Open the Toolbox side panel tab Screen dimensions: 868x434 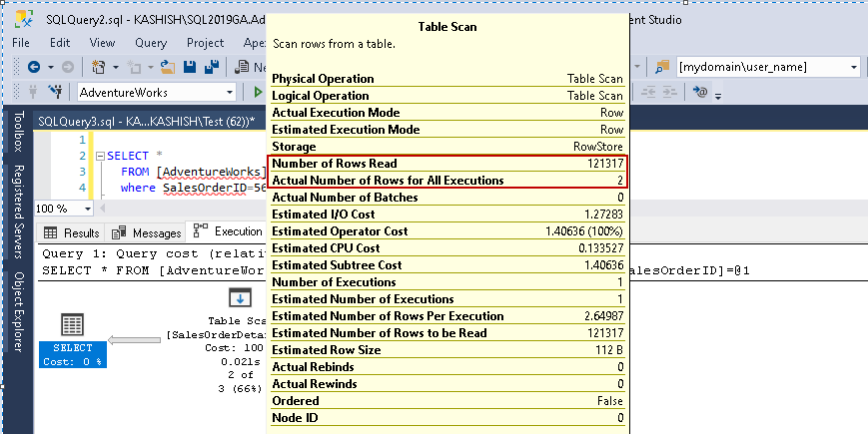(x=18, y=131)
